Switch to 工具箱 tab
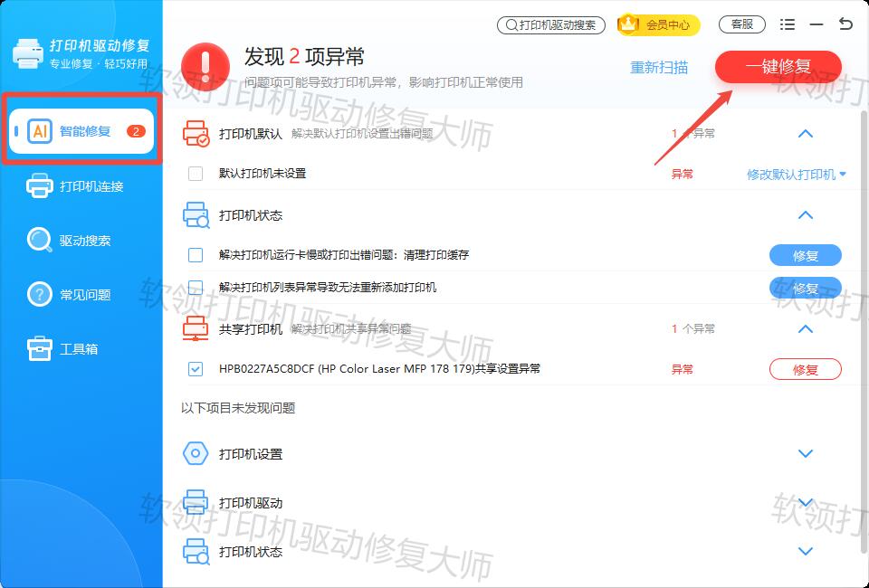The height and width of the screenshot is (588, 869). [81, 348]
